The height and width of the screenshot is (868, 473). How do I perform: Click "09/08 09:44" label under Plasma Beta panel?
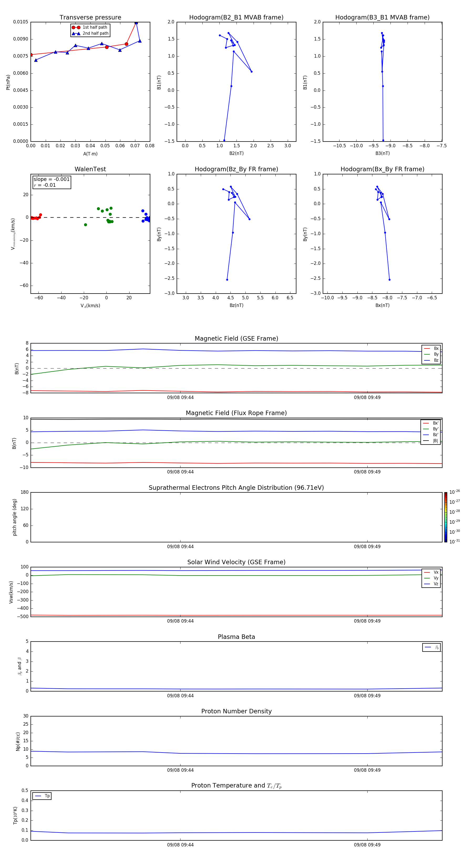181,695
